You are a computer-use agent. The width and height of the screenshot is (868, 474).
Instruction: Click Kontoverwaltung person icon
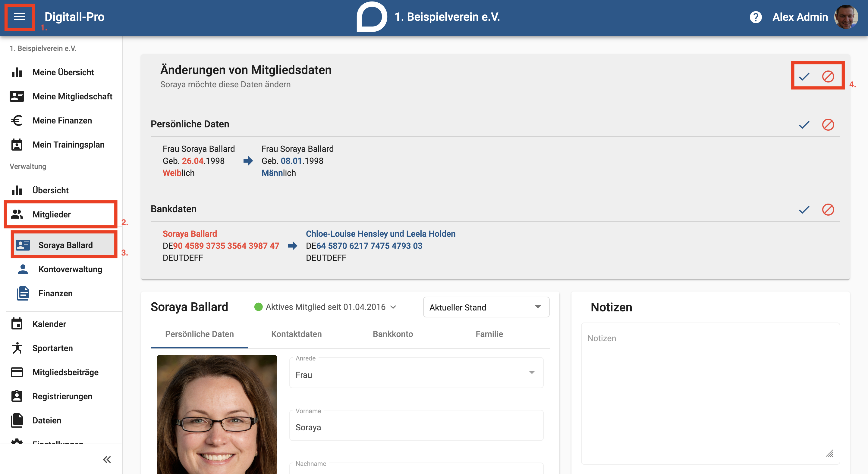coord(23,269)
